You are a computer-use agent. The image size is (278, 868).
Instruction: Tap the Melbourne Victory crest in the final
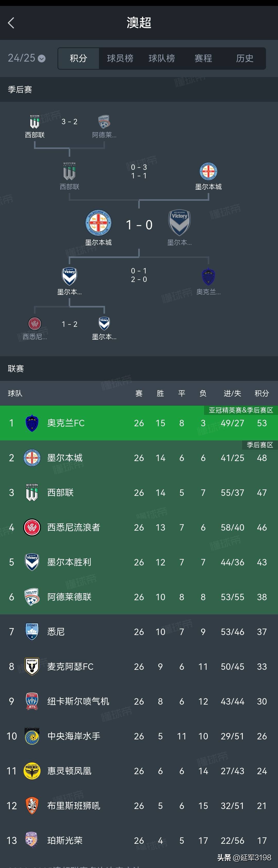click(179, 223)
